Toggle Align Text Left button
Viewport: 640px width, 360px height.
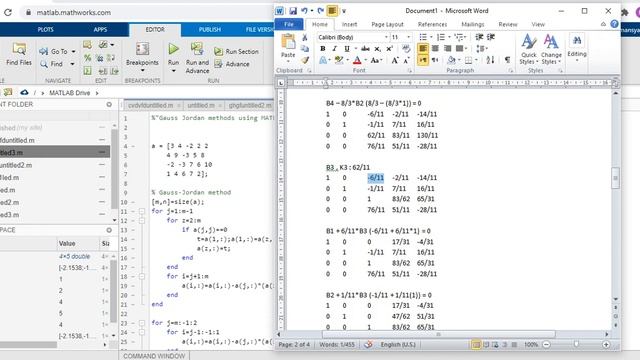pyautogui.click(x=423, y=49)
